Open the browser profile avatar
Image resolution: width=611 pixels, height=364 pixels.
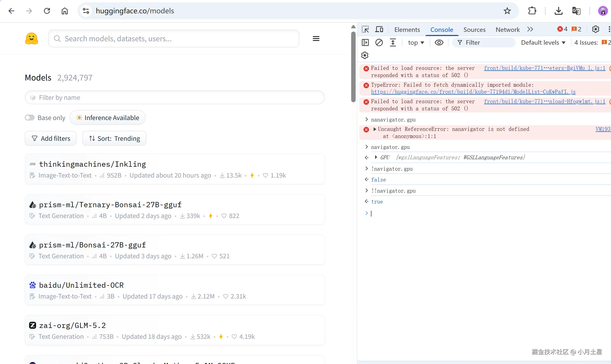[x=603, y=11]
